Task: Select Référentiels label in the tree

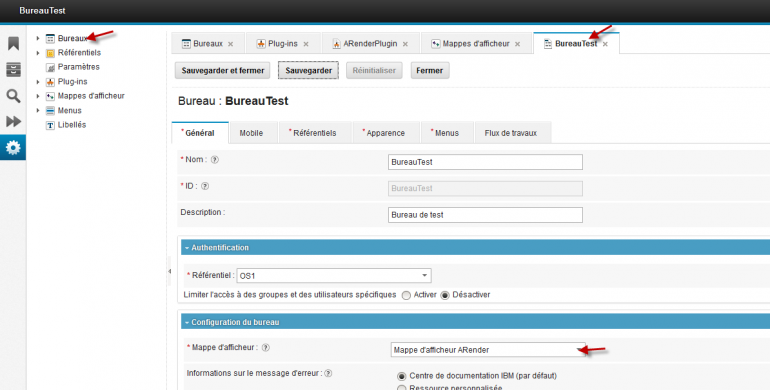Action: point(79,53)
